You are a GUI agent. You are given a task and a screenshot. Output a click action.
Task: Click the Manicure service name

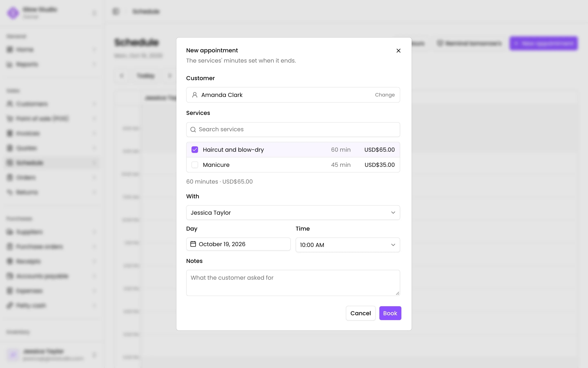coord(216,165)
